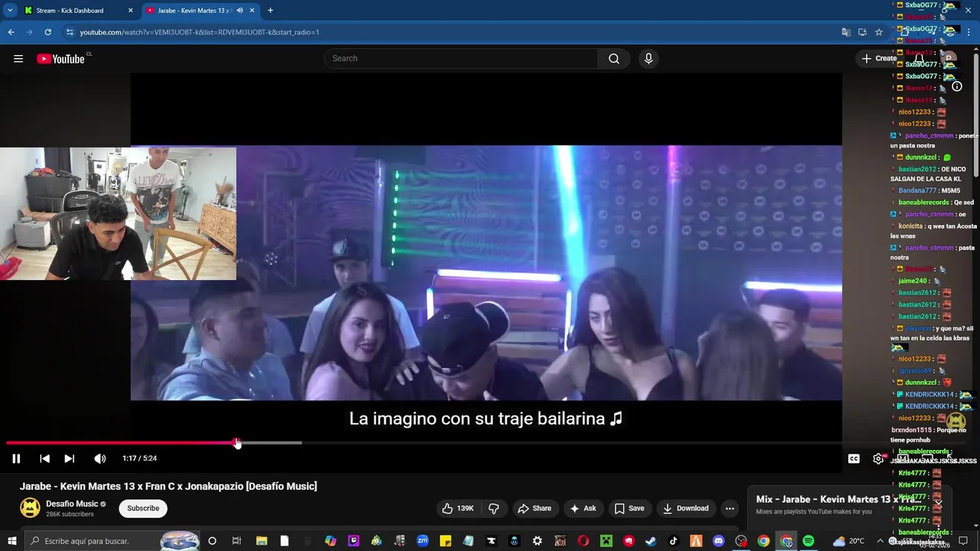Open Steam from taskbar

pos(651,541)
